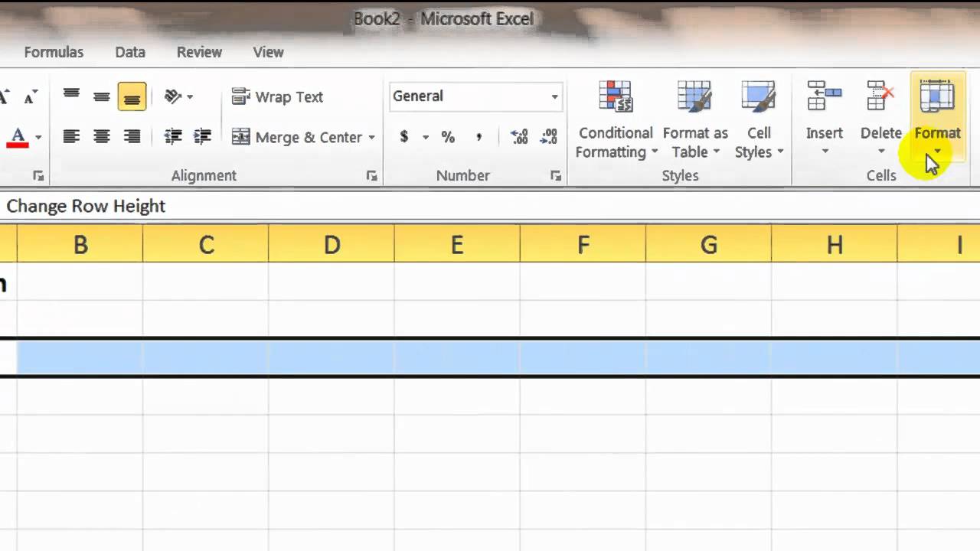980x551 pixels.
Task: Select column C header
Action: (206, 245)
